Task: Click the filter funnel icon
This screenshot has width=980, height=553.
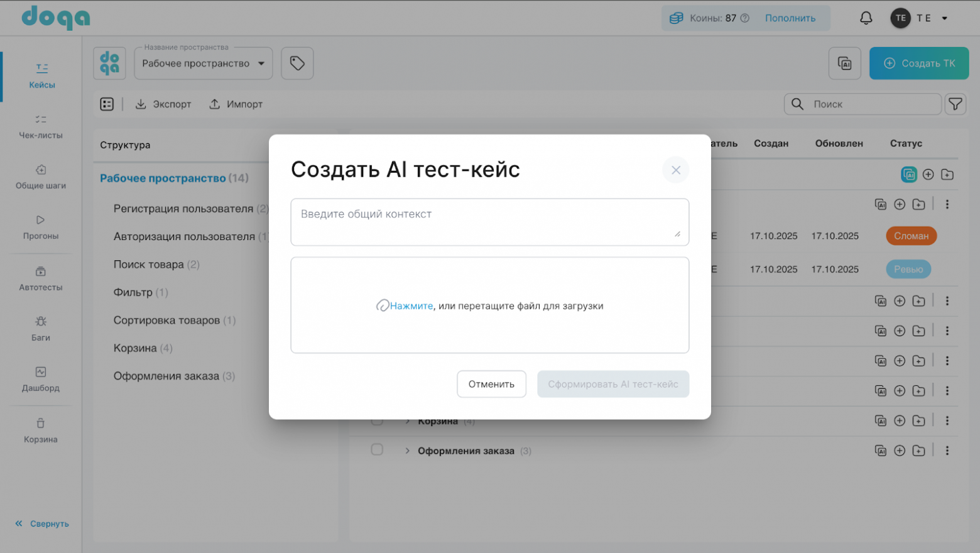Action: coord(955,104)
